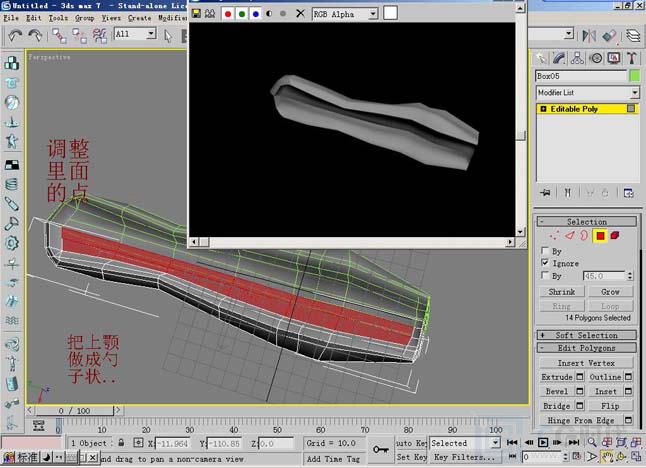Select the Select and Link tool

coord(59,35)
